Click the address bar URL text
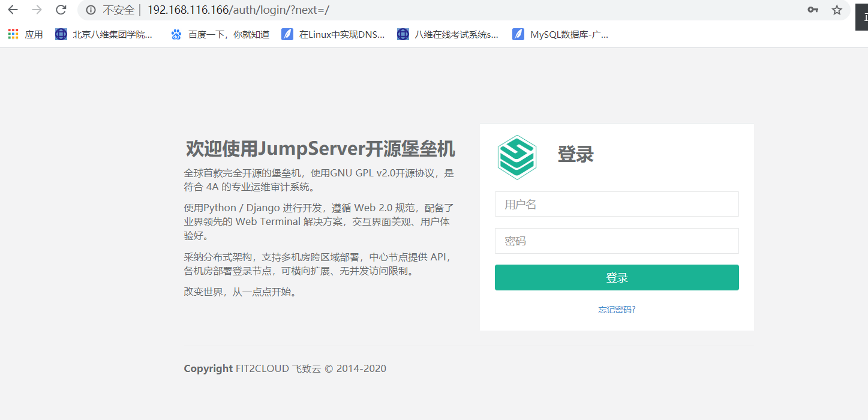 point(238,10)
